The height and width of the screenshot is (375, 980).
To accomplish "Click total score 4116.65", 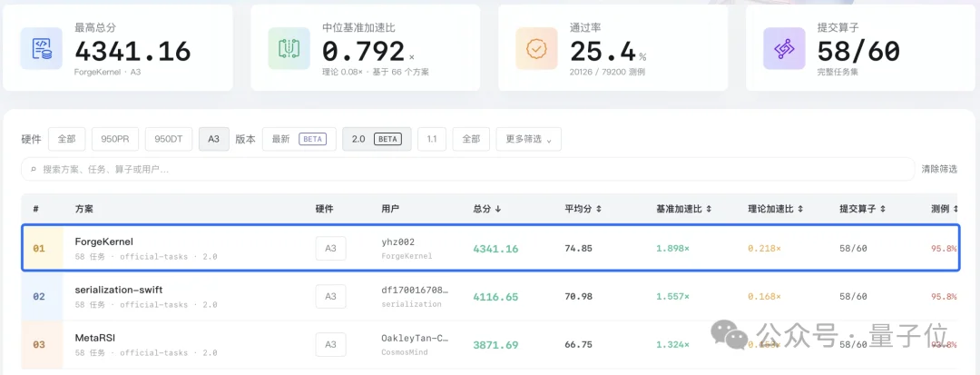I will (495, 297).
